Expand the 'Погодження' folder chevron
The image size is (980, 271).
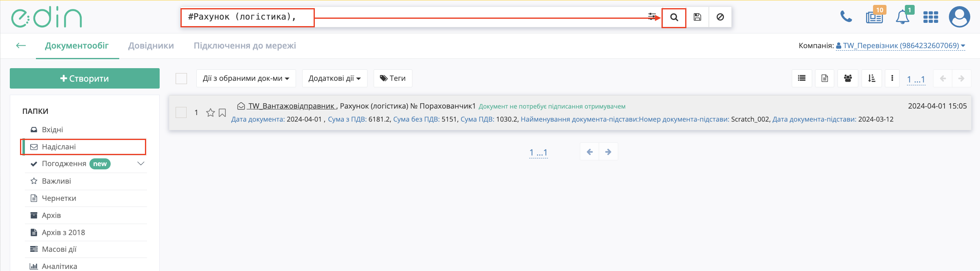[x=141, y=164]
